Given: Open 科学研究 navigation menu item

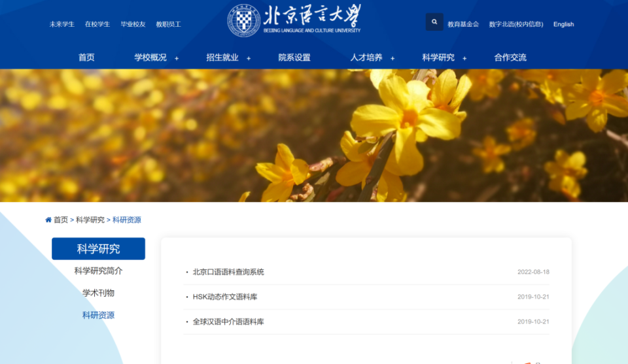Looking at the screenshot, I should [438, 58].
